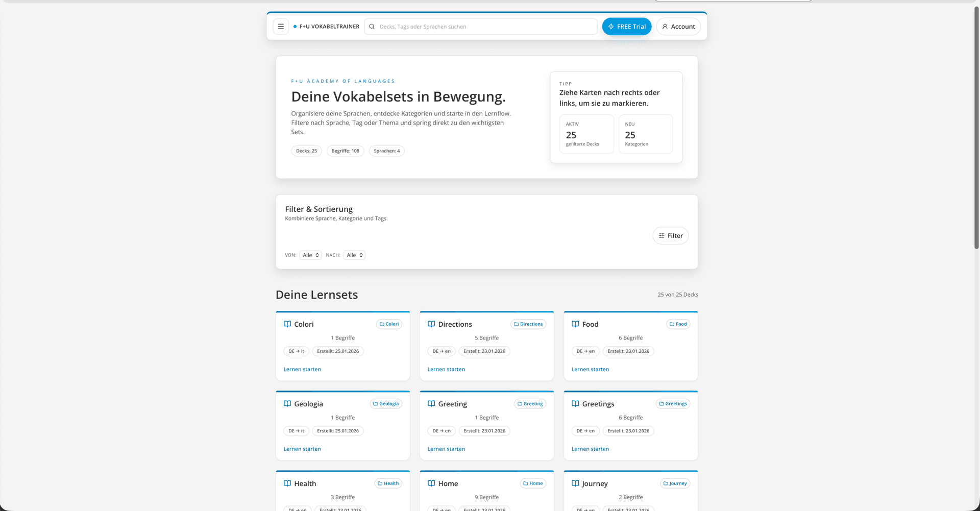Click the Account person icon

(x=665, y=26)
